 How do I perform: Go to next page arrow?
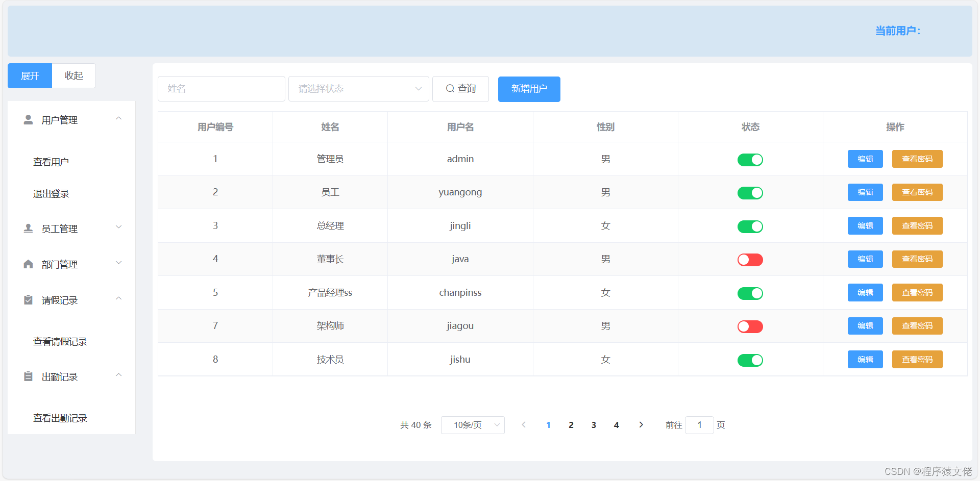pyautogui.click(x=641, y=425)
